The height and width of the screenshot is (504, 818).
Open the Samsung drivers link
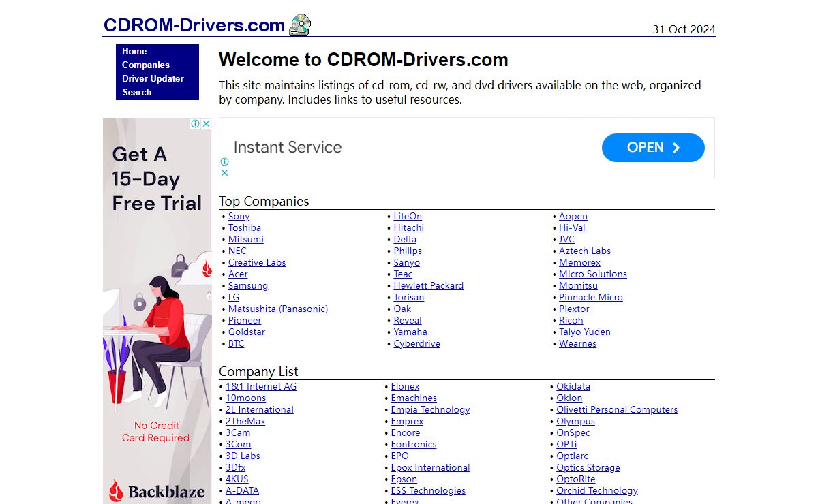[248, 285]
